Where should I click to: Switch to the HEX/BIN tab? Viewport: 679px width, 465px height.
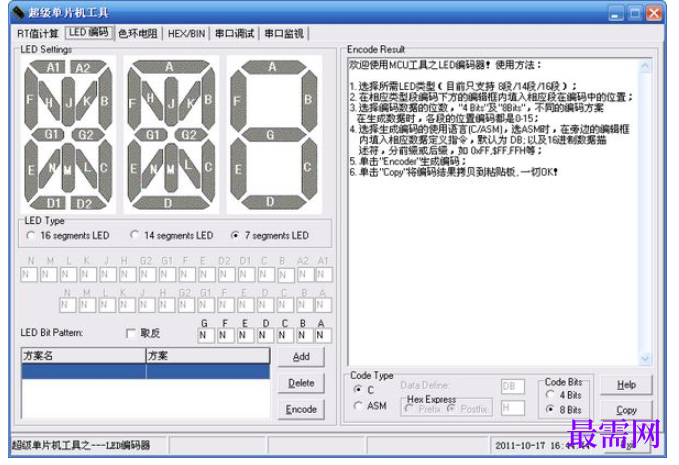click(x=186, y=33)
